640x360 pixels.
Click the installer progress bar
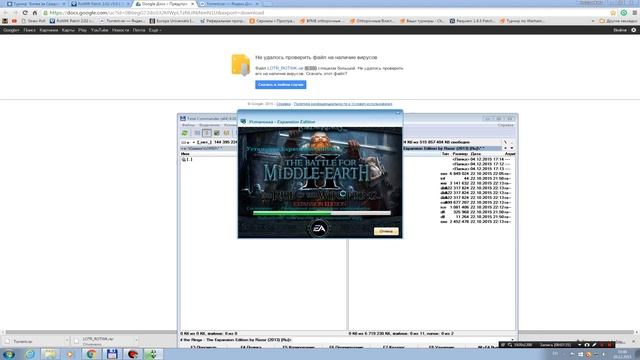(x=322, y=213)
